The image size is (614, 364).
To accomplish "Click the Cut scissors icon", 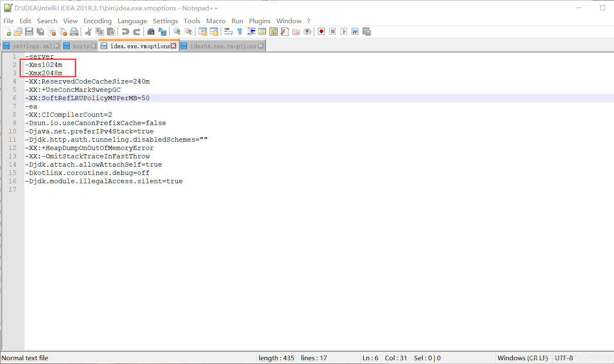I will coord(88,32).
